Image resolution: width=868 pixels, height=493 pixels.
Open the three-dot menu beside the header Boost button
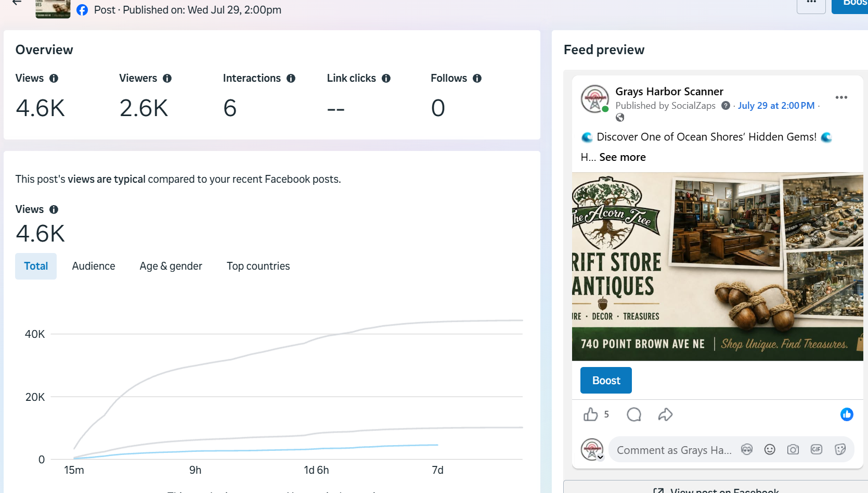811,4
